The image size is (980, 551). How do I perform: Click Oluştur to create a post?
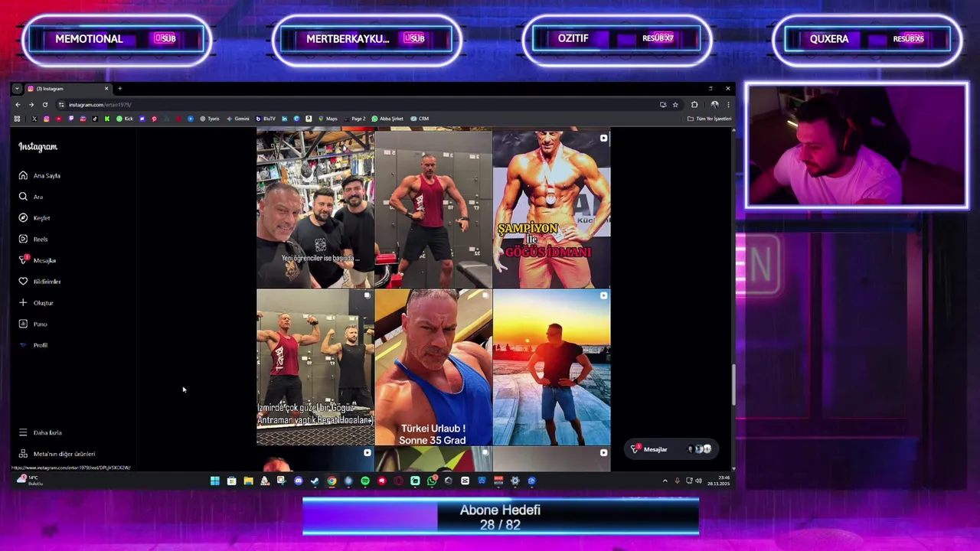click(x=36, y=303)
